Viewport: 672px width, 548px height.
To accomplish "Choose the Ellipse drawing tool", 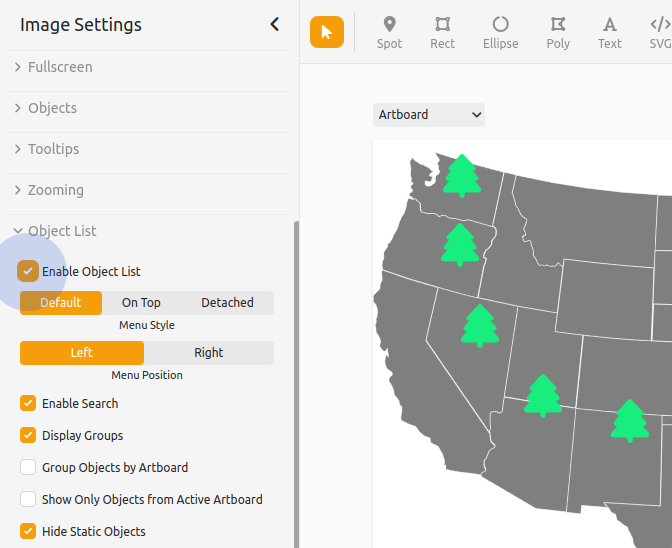I will coord(500,32).
